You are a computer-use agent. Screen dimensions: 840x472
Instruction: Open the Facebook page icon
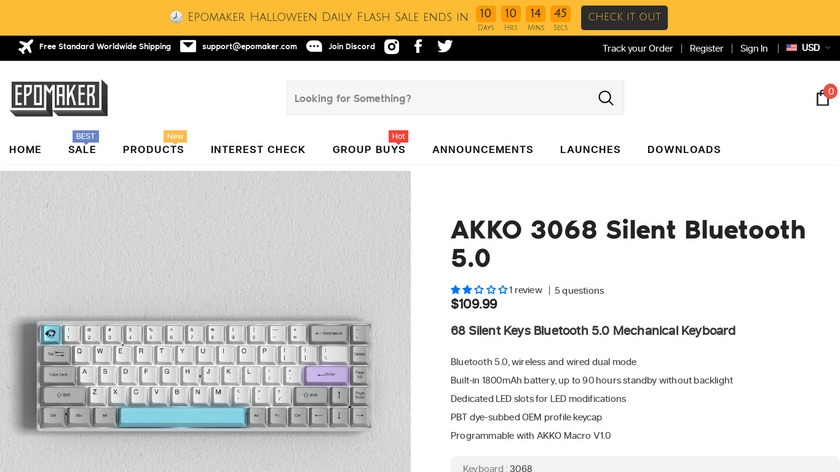[418, 47]
